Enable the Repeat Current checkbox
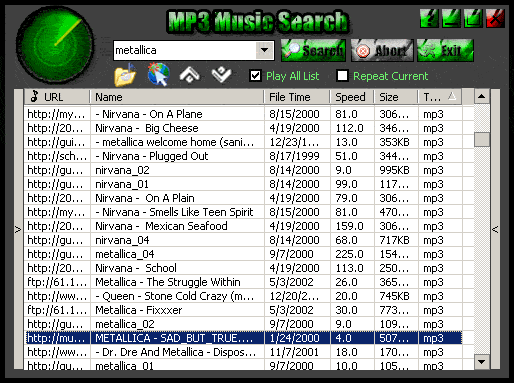Image resolution: width=514 pixels, height=383 pixels. click(x=342, y=76)
